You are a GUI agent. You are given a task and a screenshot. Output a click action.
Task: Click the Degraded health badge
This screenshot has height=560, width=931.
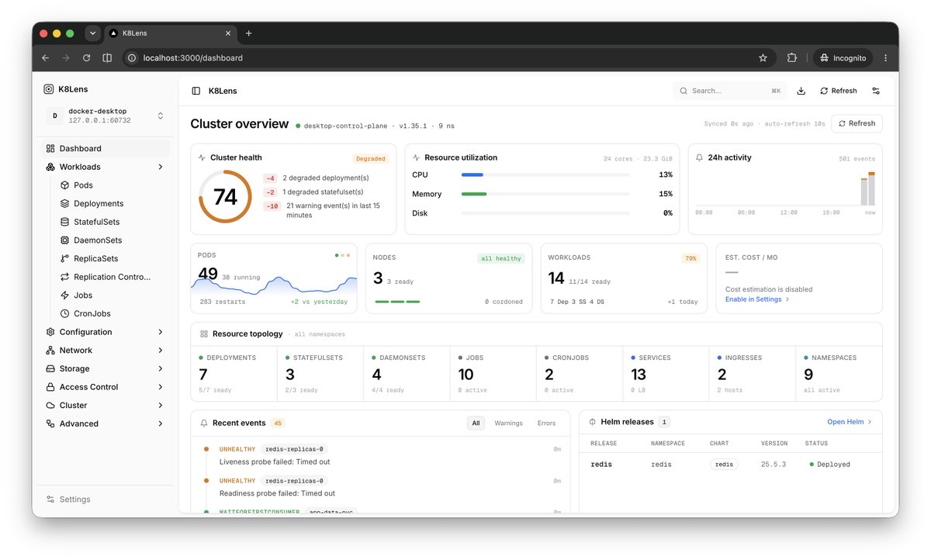click(x=370, y=158)
